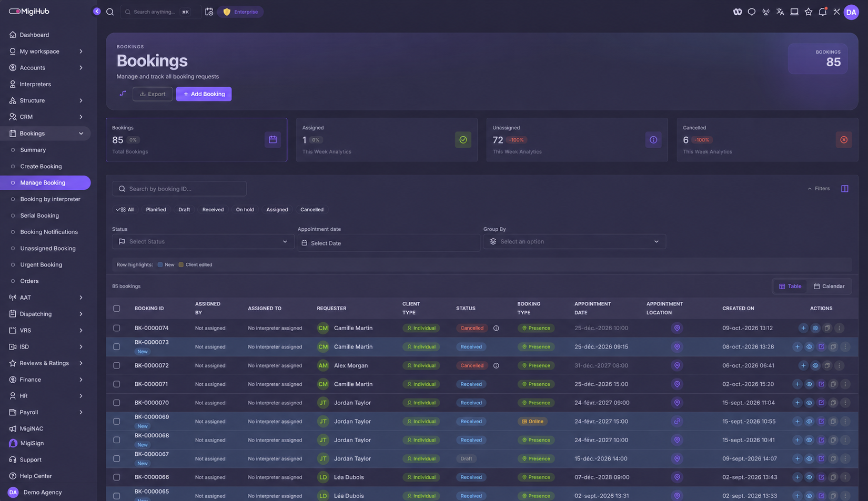The width and height of the screenshot is (868, 501).
Task: Click the translate language icon
Action: coord(780,12)
